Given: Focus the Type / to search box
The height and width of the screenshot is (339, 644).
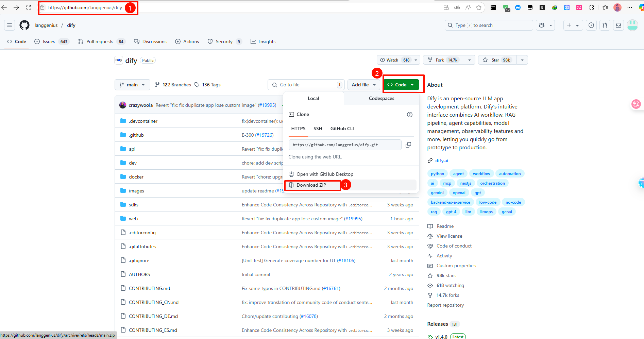Looking at the screenshot, I should click(489, 25).
